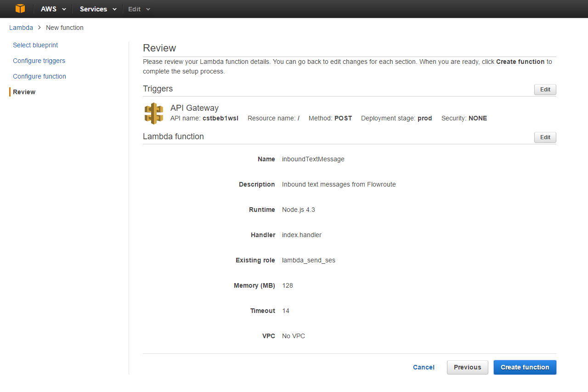Click the Timeout label
588x392 pixels.
point(263,311)
